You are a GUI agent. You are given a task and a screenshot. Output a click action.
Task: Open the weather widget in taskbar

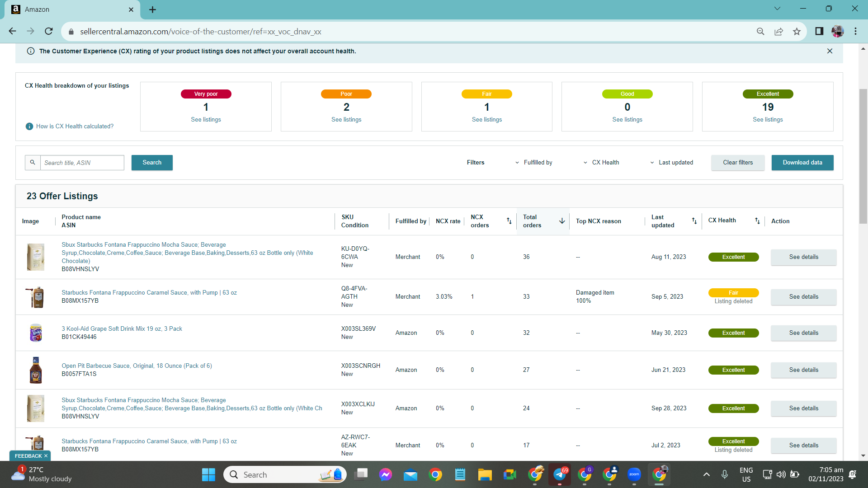[42, 474]
